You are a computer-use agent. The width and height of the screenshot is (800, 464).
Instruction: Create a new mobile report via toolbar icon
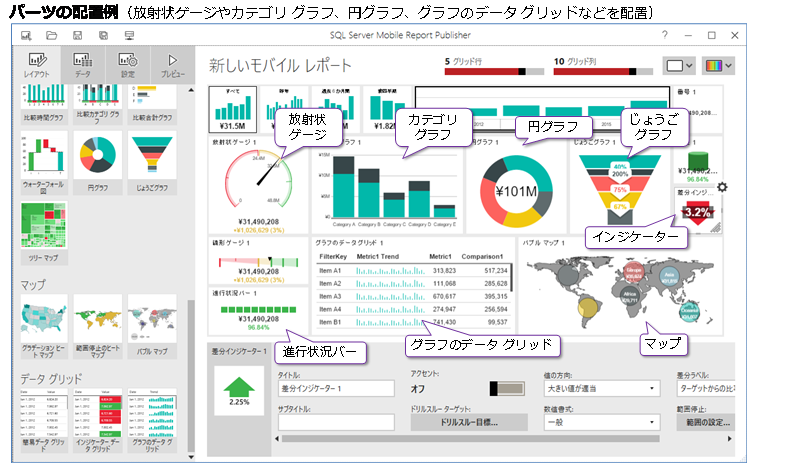click(26, 35)
